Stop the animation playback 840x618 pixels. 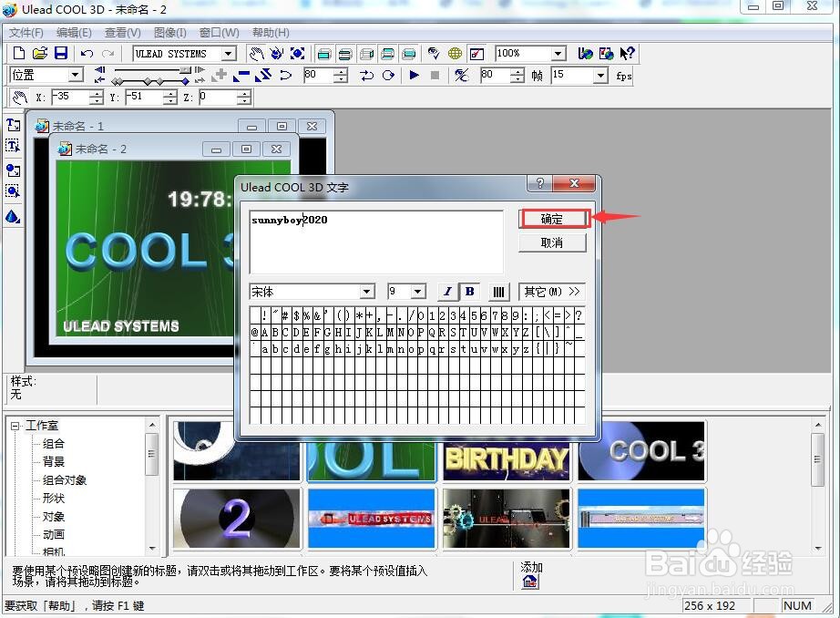point(435,75)
